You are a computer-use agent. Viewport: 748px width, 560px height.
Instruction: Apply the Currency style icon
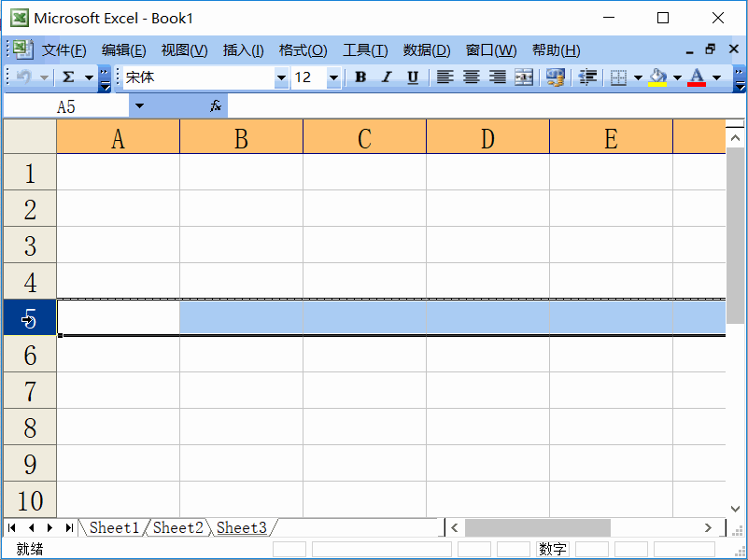click(x=556, y=77)
